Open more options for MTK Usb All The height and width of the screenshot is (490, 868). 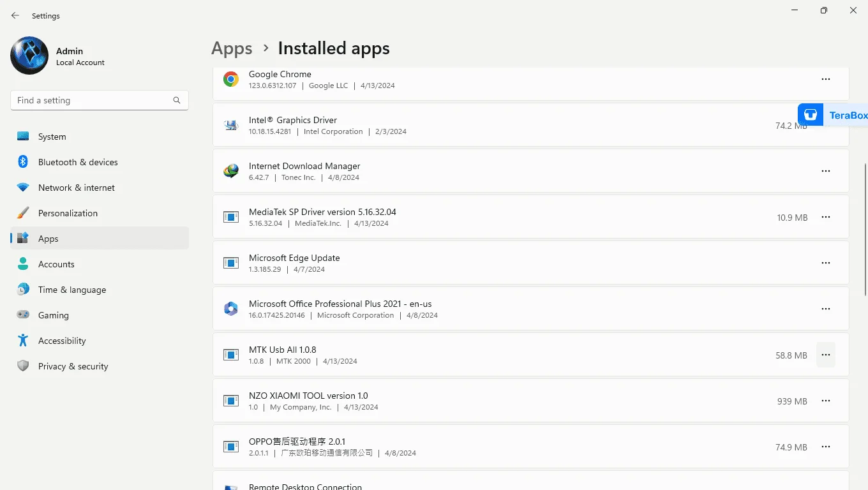point(826,355)
